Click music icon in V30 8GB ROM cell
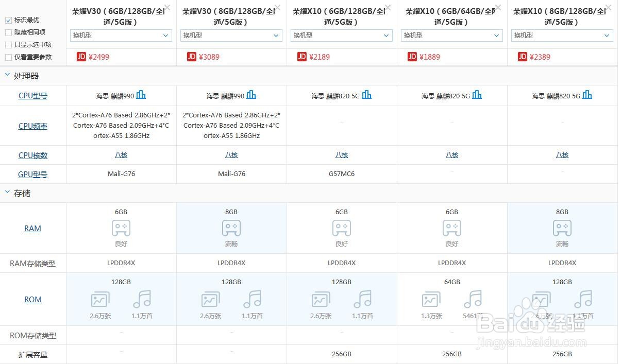621x364 pixels. (x=252, y=299)
